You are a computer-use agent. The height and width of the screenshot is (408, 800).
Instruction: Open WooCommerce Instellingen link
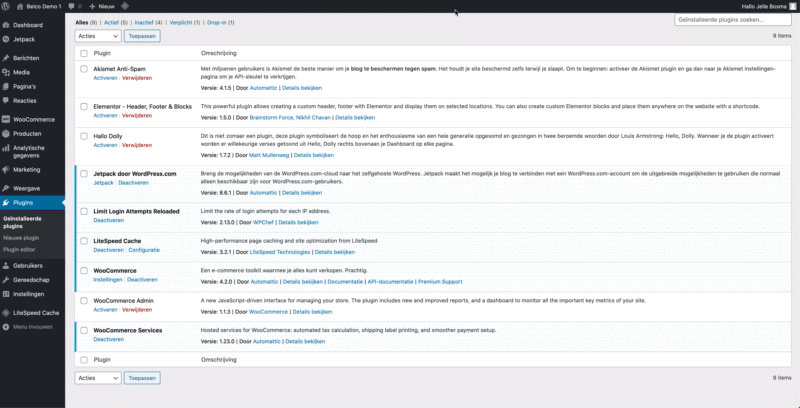[108, 280]
